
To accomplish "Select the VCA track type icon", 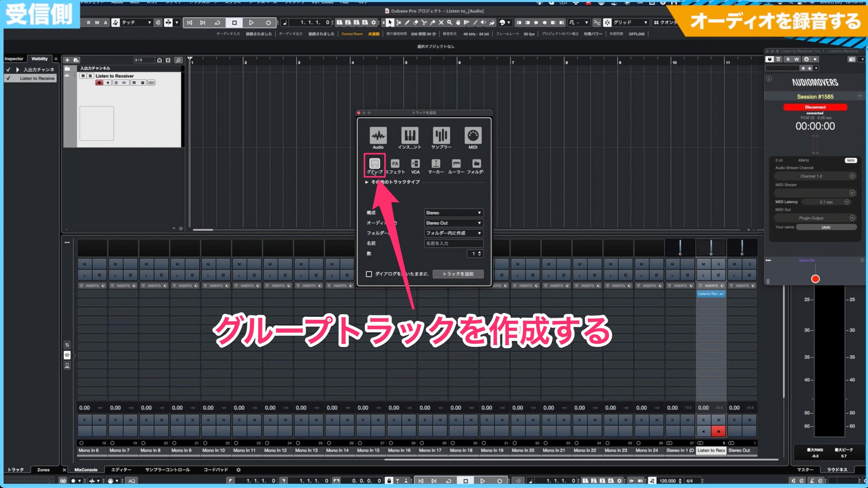I will pyautogui.click(x=415, y=164).
